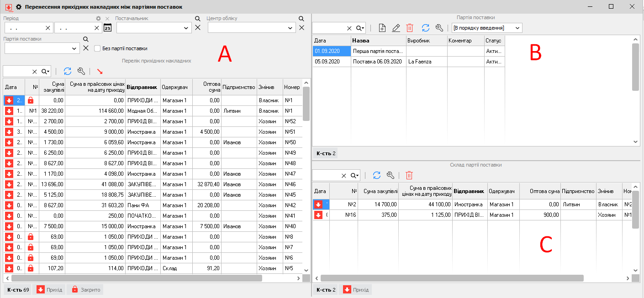Delete the delivery batch using the top trash icon
This screenshot has width=644, height=298.
pyautogui.click(x=410, y=28)
